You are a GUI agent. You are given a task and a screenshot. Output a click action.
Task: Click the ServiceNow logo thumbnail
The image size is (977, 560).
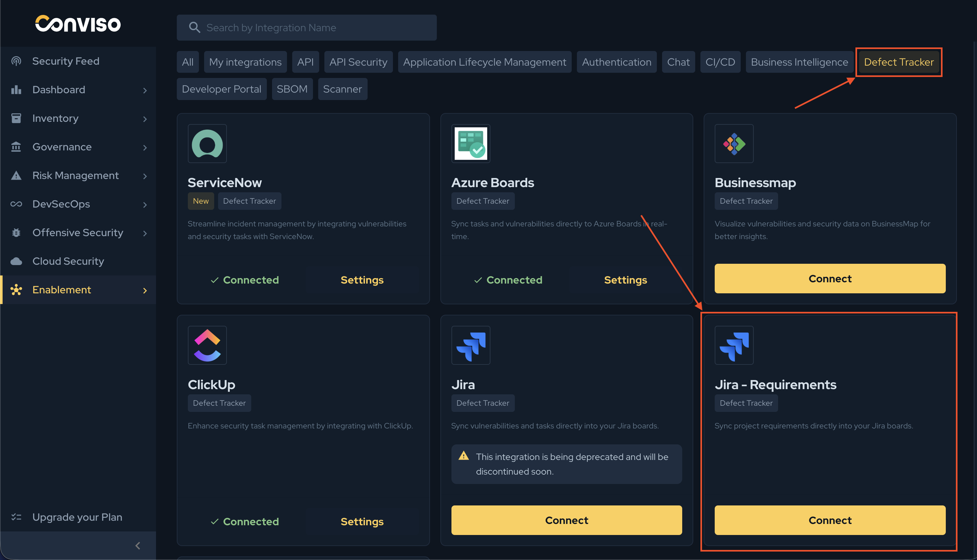coord(207,144)
